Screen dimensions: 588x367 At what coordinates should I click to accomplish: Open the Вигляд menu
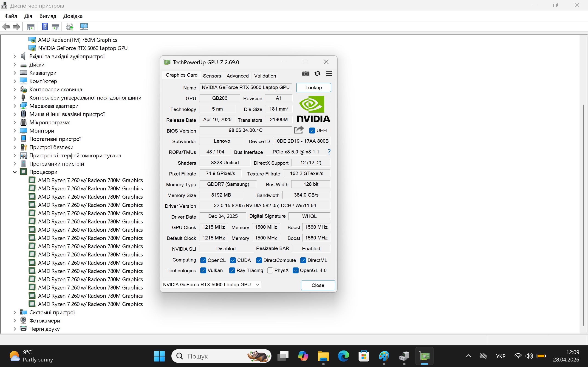tap(48, 16)
